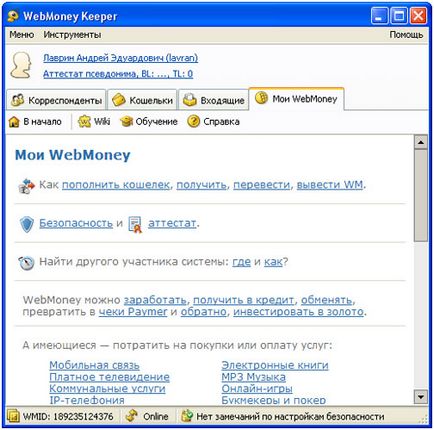434x430 pixels.
Task: Switch to the Корреспонденты tab
Action: pos(56,100)
